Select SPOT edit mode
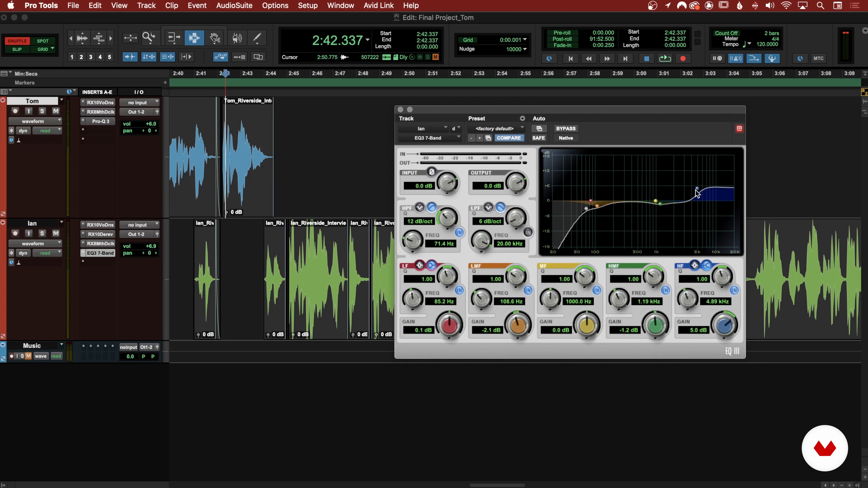 click(x=43, y=41)
